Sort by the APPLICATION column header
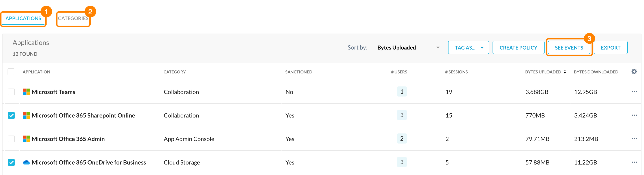Screen dimensions: 644x175 pyautogui.click(x=37, y=72)
